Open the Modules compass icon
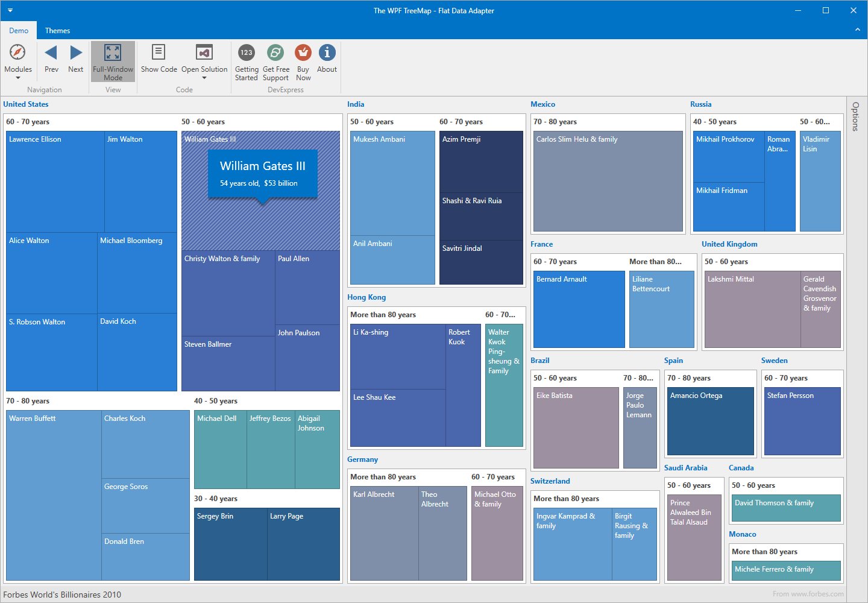Screen dimensions: 868x603 18,53
